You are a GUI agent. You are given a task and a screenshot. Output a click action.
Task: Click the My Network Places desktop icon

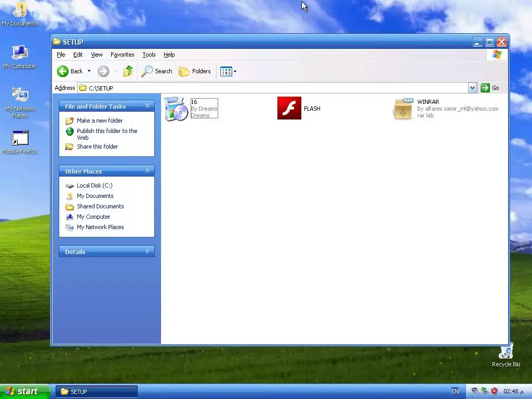(20, 102)
